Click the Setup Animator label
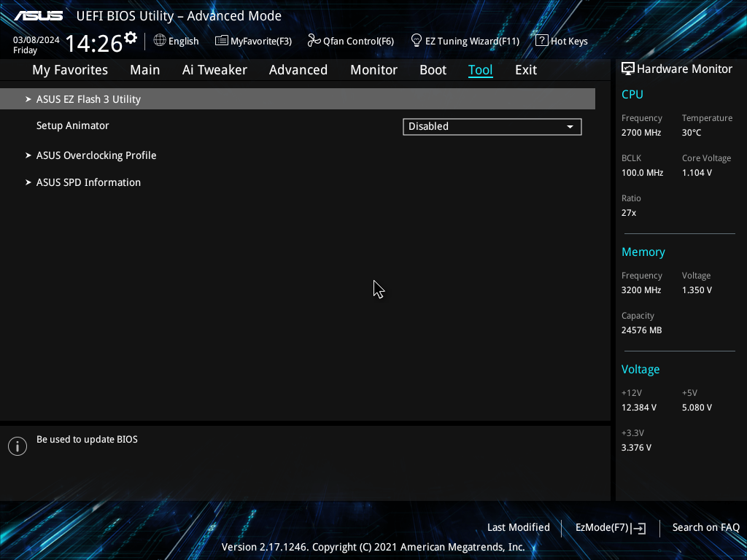Viewport: 747px width, 560px height. click(73, 125)
